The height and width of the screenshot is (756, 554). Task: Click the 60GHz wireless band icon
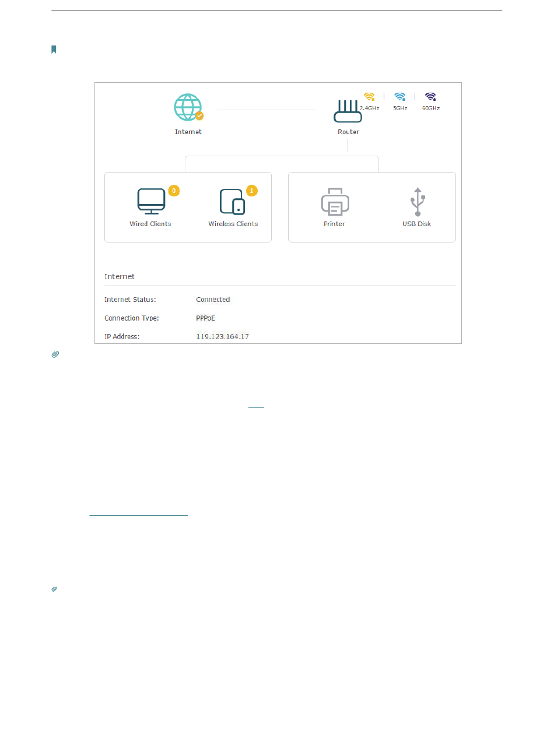click(430, 97)
